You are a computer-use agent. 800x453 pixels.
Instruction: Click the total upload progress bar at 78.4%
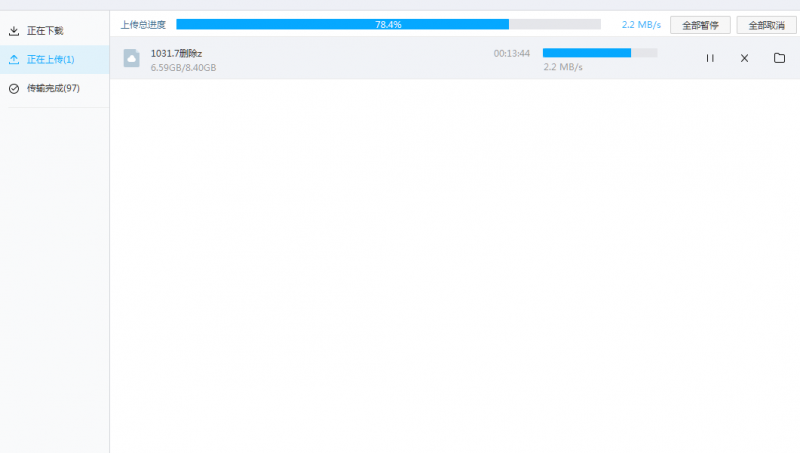(x=388, y=24)
